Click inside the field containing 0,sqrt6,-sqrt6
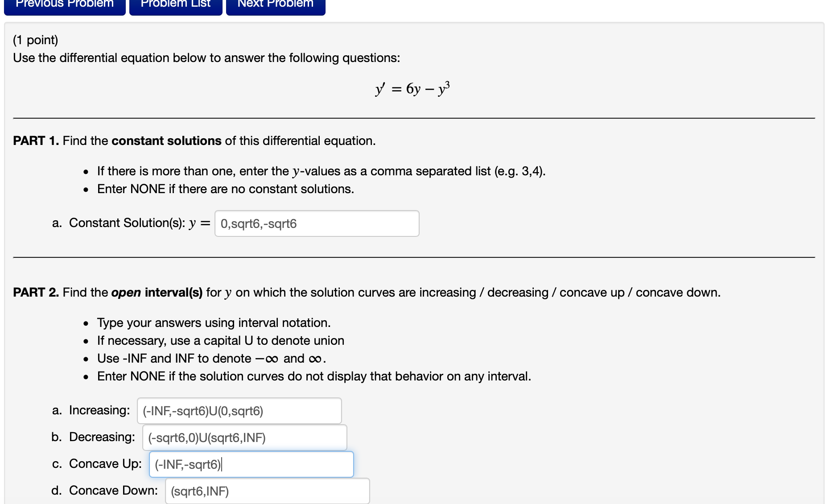Screen dimensions: 825x504 (x=316, y=223)
